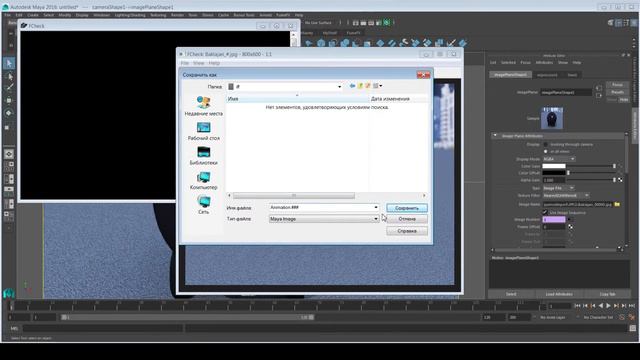The image size is (640, 360).
Task: Open View menu in FCheck window
Action: click(198, 63)
